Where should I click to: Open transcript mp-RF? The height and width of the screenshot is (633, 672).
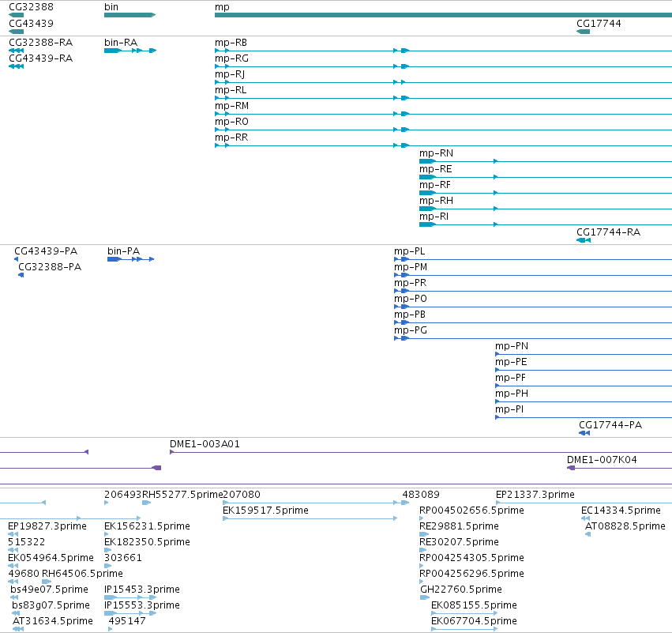pyautogui.click(x=435, y=185)
